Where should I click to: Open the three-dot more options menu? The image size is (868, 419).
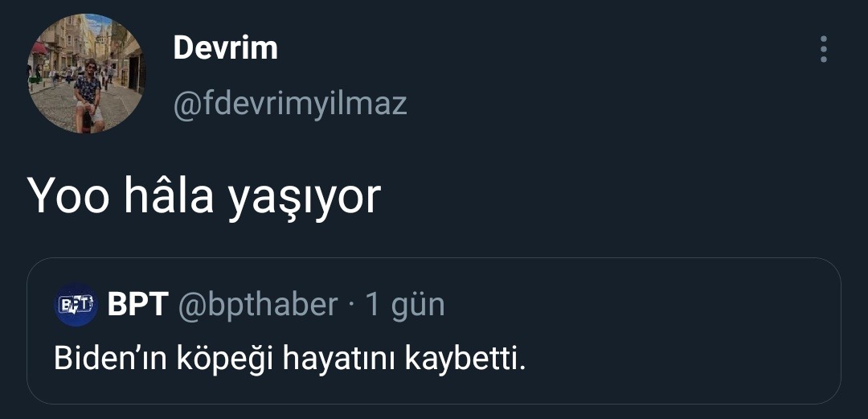pos(823,49)
